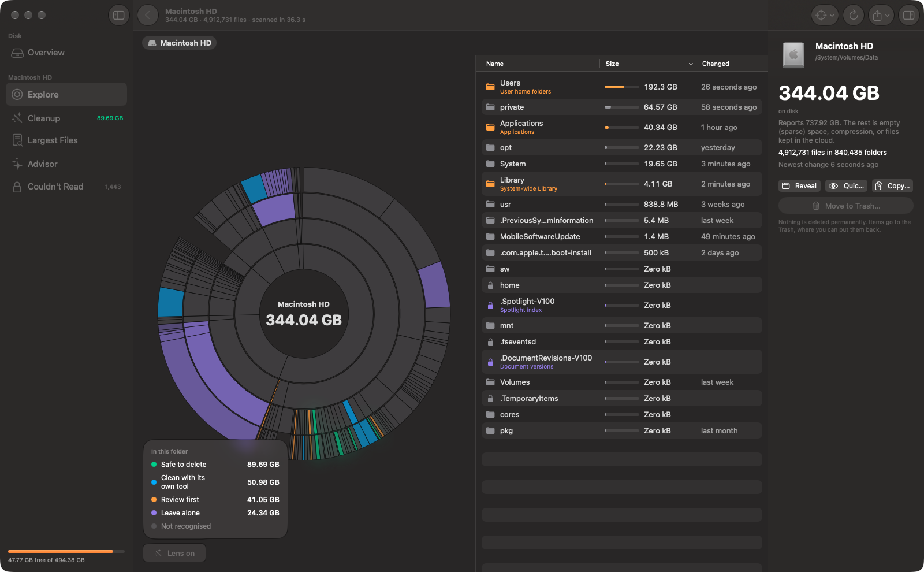Select the mnt folder icon
This screenshot has height=572, width=924.
(x=490, y=325)
